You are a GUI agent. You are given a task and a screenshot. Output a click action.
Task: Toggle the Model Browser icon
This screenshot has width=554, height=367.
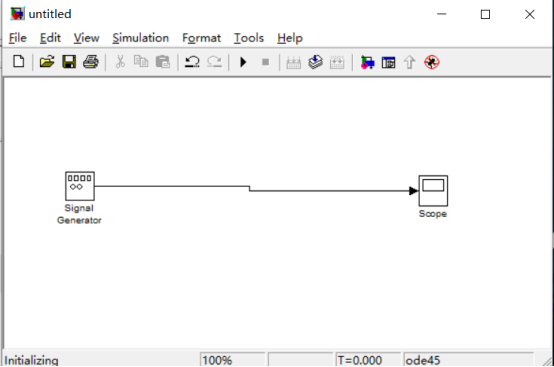388,62
